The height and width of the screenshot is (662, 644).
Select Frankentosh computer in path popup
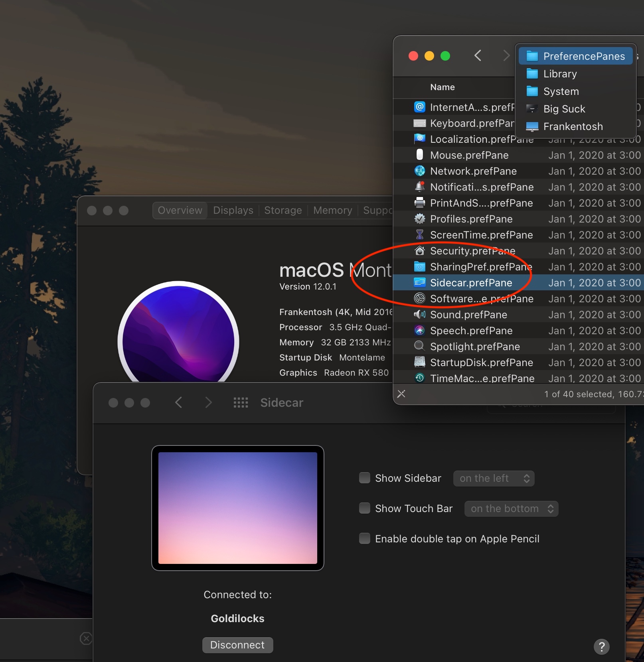click(575, 126)
